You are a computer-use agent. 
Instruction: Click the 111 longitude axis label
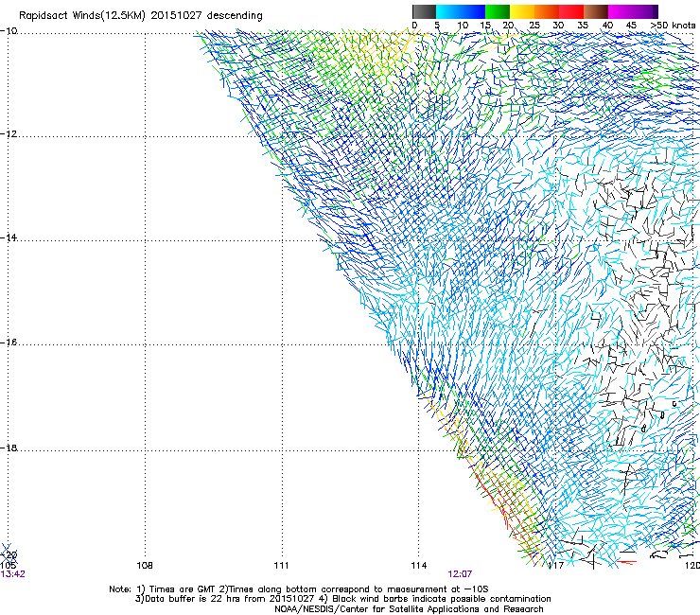[x=281, y=566]
